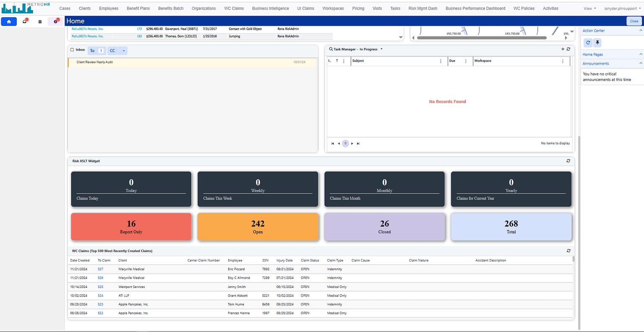The height and width of the screenshot is (332, 644).
Task: Refresh the Risk XSLT Widget
Action: coord(568,161)
